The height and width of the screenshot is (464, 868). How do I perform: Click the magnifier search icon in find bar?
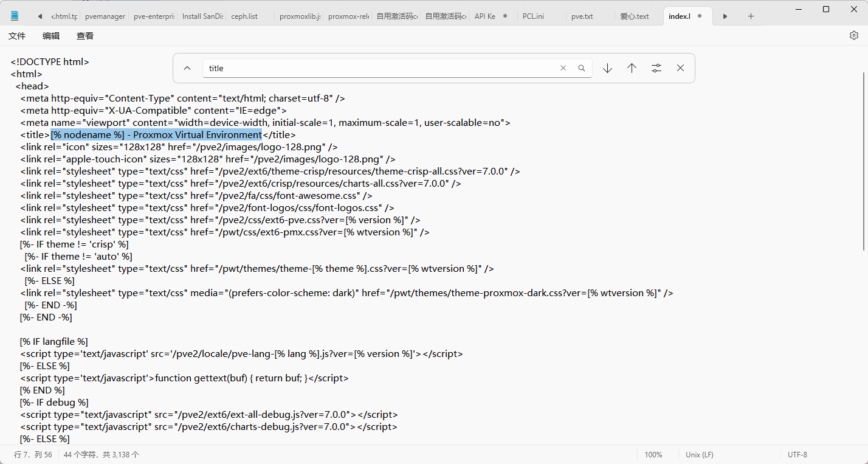coord(582,68)
